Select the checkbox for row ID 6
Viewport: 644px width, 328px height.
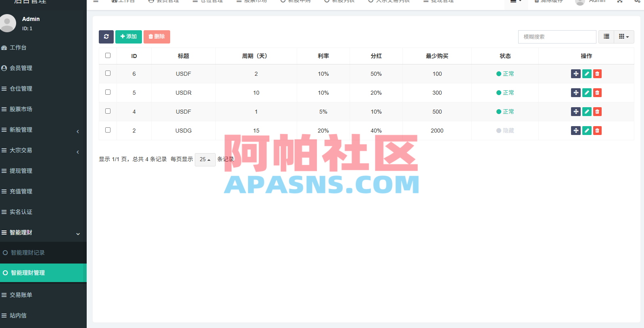(108, 73)
